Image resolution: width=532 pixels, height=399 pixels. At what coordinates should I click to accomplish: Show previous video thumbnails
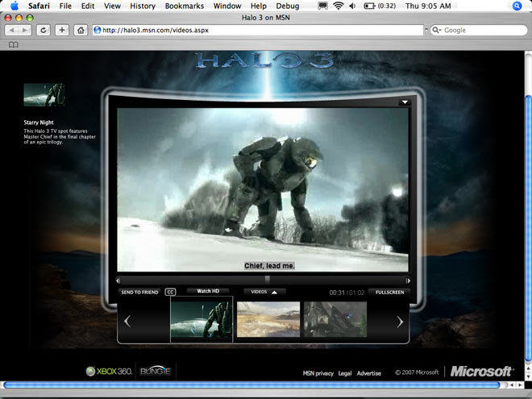pos(127,321)
